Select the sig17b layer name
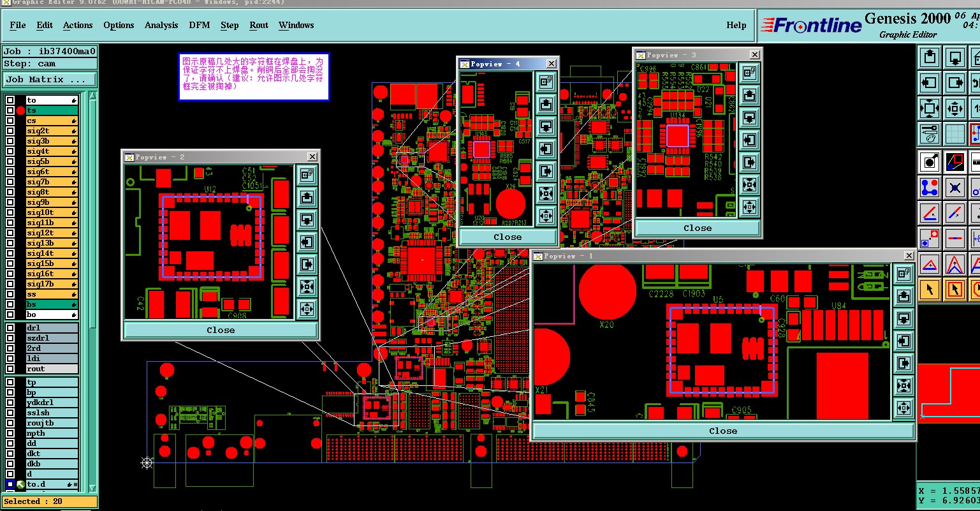 52,284
